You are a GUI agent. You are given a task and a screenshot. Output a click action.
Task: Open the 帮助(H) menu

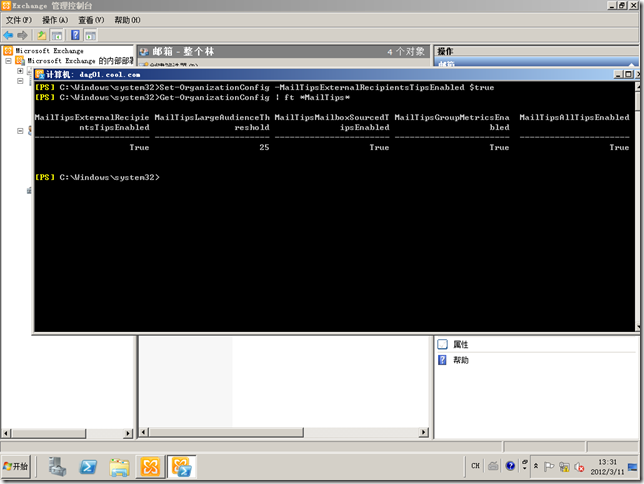click(127, 20)
